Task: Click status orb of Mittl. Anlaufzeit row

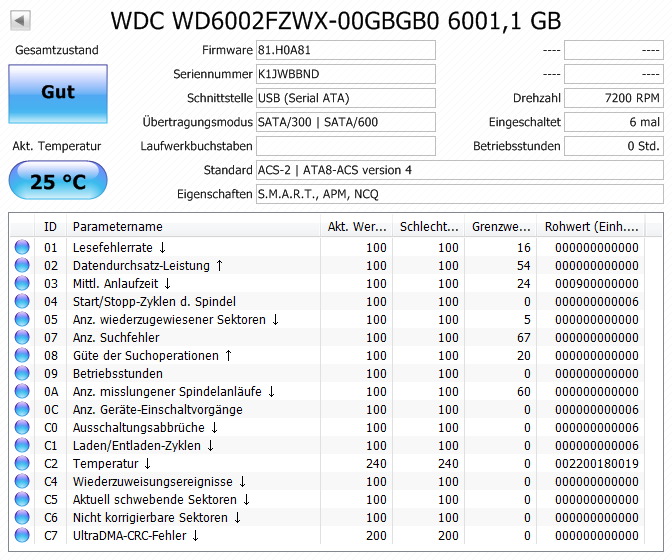Action: (x=22, y=283)
